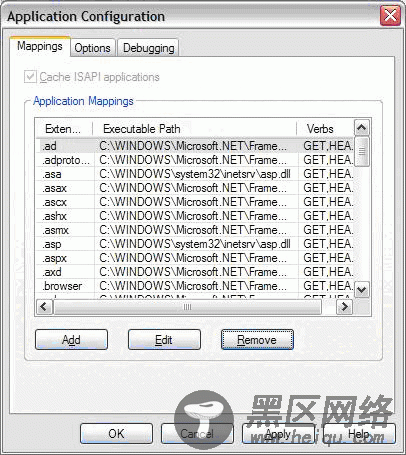Select the .browser extension row
Viewport: 406px width, 455px height.
tap(195, 286)
